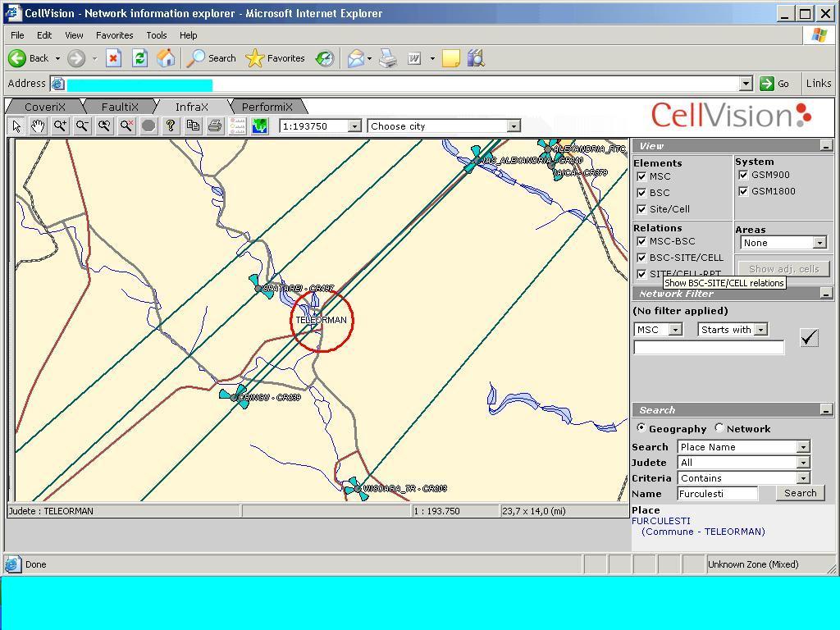Open the File menu
The image size is (840, 630).
[17, 35]
